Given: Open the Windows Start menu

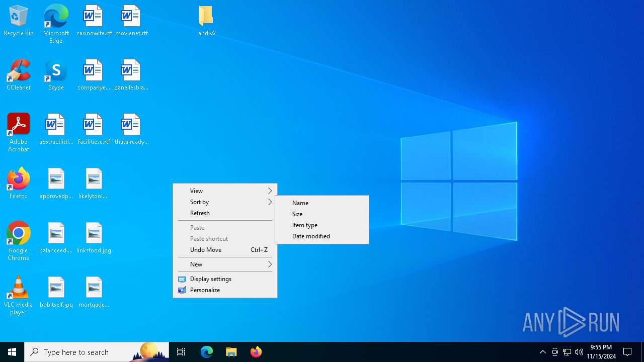Looking at the screenshot, I should [12, 352].
